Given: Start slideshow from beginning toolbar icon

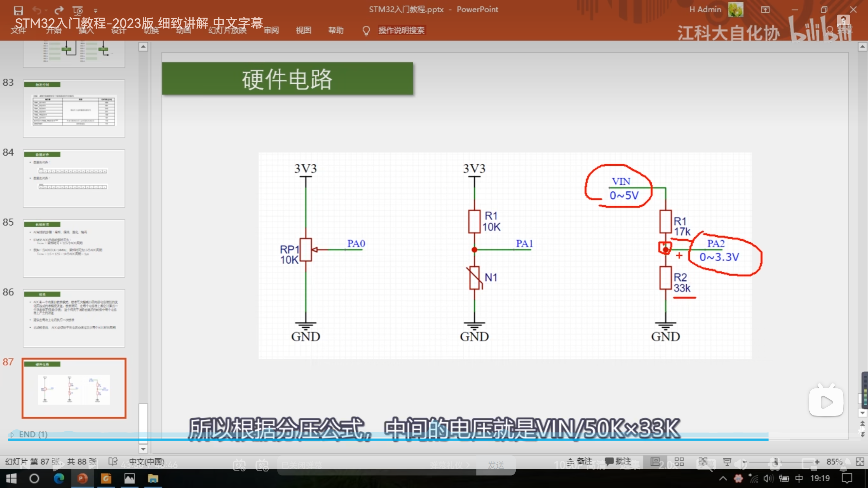Looking at the screenshot, I should click(x=78, y=11).
